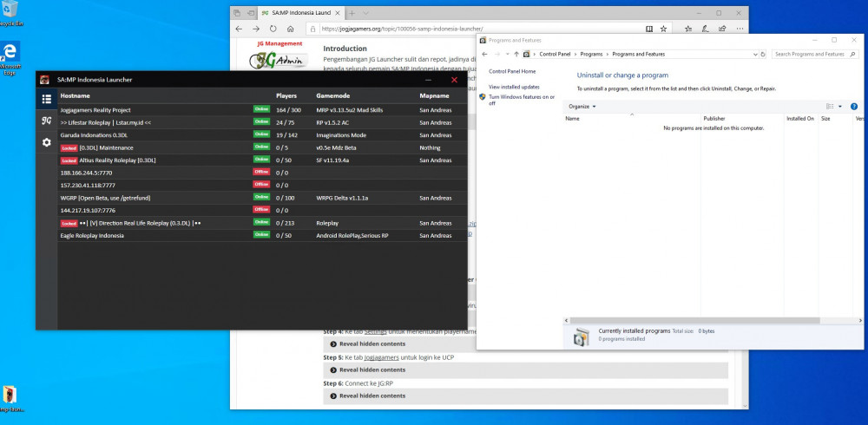Select the samp launcher file on desktop

coord(10,400)
